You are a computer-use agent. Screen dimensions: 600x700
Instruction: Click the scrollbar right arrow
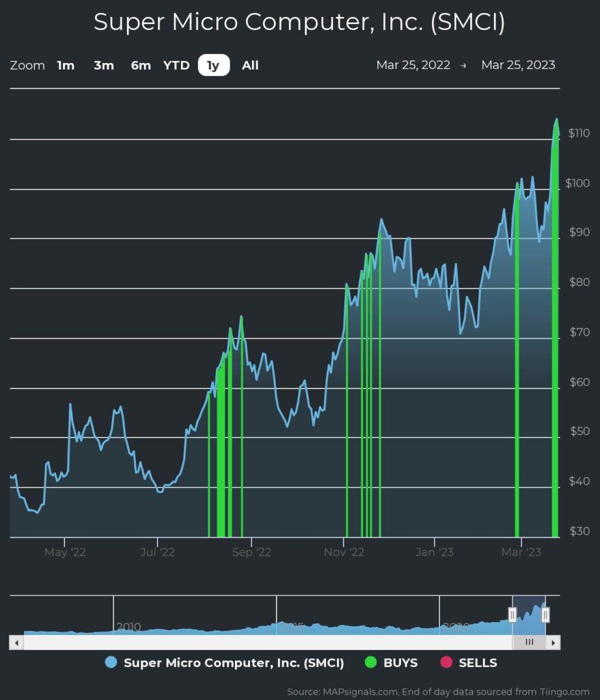click(553, 643)
